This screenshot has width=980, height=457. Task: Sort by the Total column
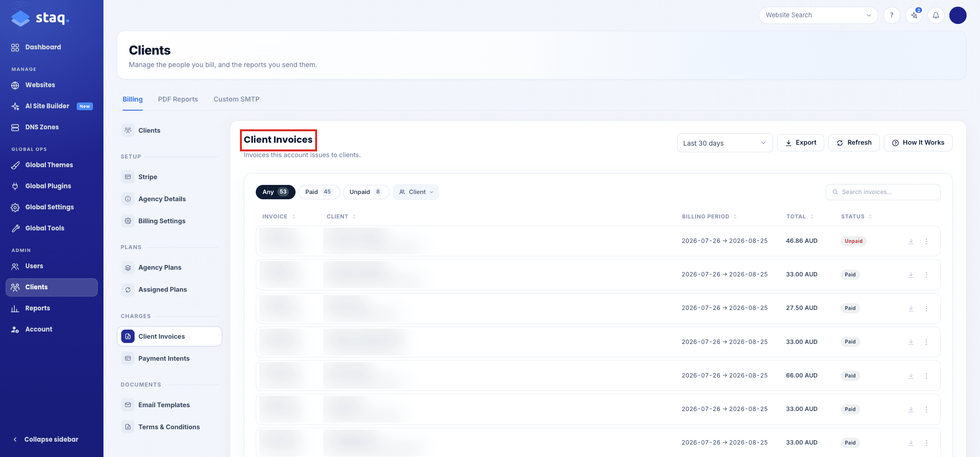click(800, 217)
